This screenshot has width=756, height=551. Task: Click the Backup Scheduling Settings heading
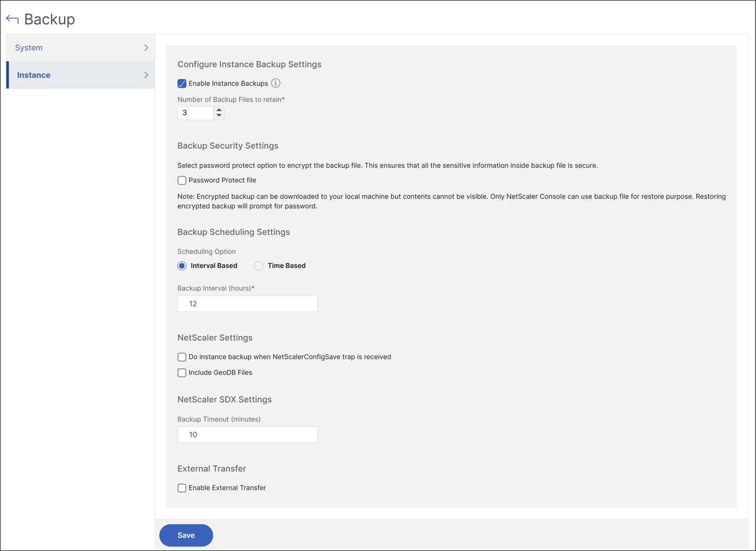coord(234,232)
